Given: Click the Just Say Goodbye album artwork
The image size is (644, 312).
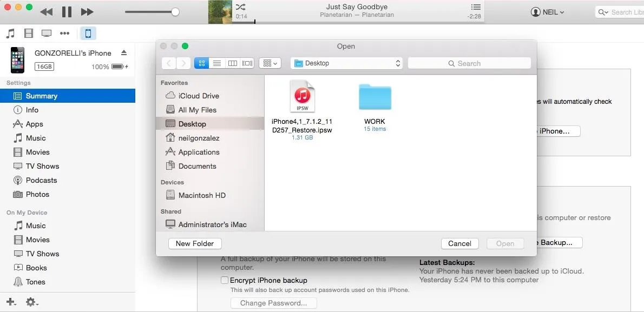Looking at the screenshot, I should pos(220,11).
